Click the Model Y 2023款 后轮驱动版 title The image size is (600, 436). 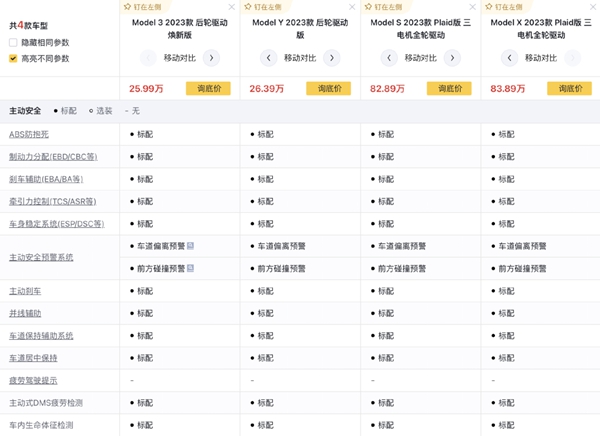tap(300, 27)
